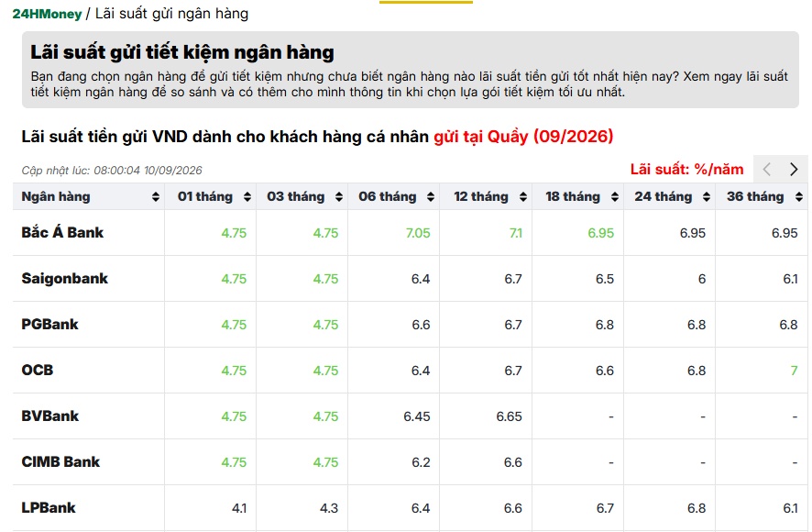Click the red gửi tại Quầy (09/2026) text
The image size is (812, 532).
pyautogui.click(x=523, y=137)
